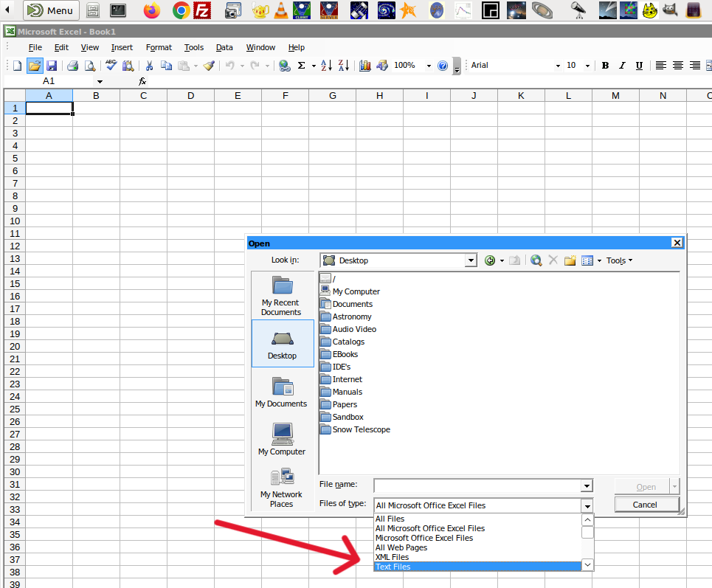Open the Edit menu
The width and height of the screenshot is (712, 588).
coord(61,47)
